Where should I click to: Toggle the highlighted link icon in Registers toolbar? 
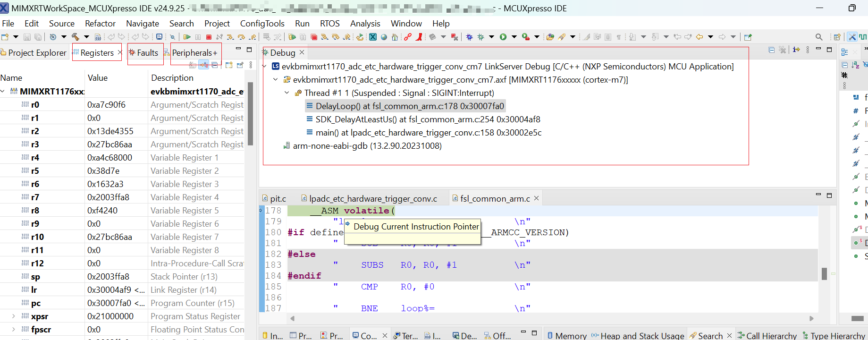coord(203,65)
